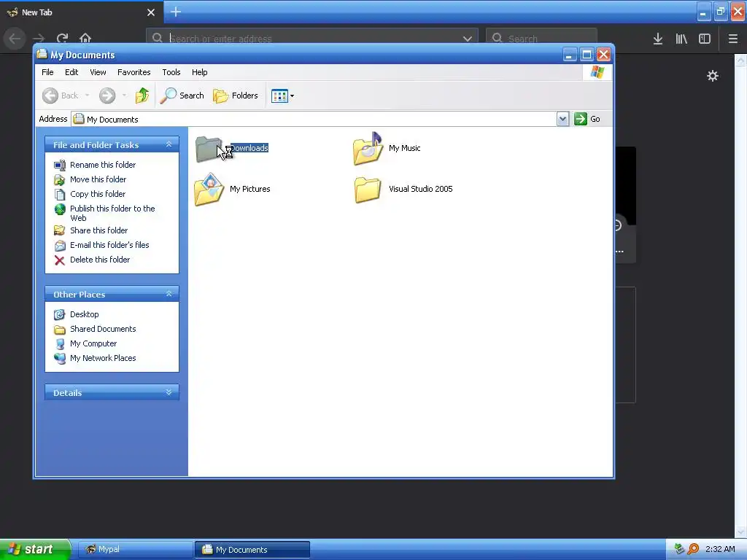The height and width of the screenshot is (560, 747).
Task: Click the browser Search box
Action: point(541,39)
